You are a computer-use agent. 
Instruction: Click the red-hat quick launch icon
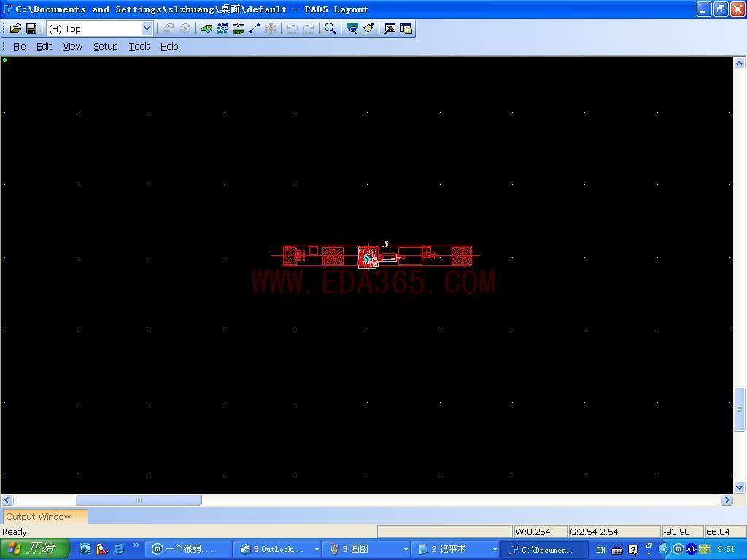pyautogui.click(x=102, y=549)
